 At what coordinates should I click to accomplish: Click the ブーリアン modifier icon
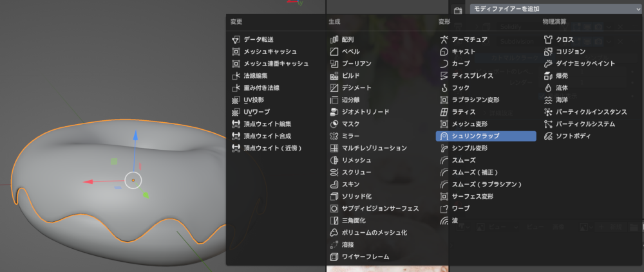tap(334, 64)
